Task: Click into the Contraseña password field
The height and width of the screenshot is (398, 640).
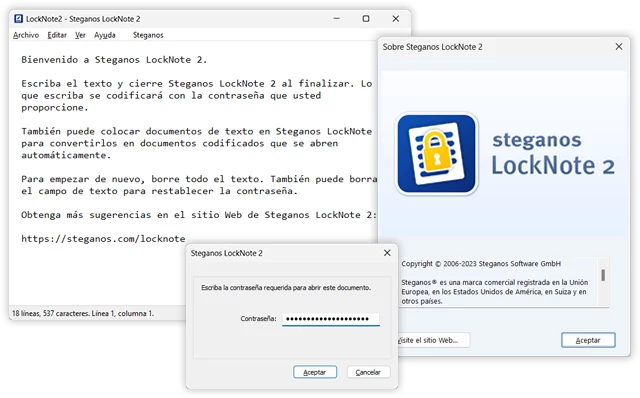Action: [x=331, y=319]
